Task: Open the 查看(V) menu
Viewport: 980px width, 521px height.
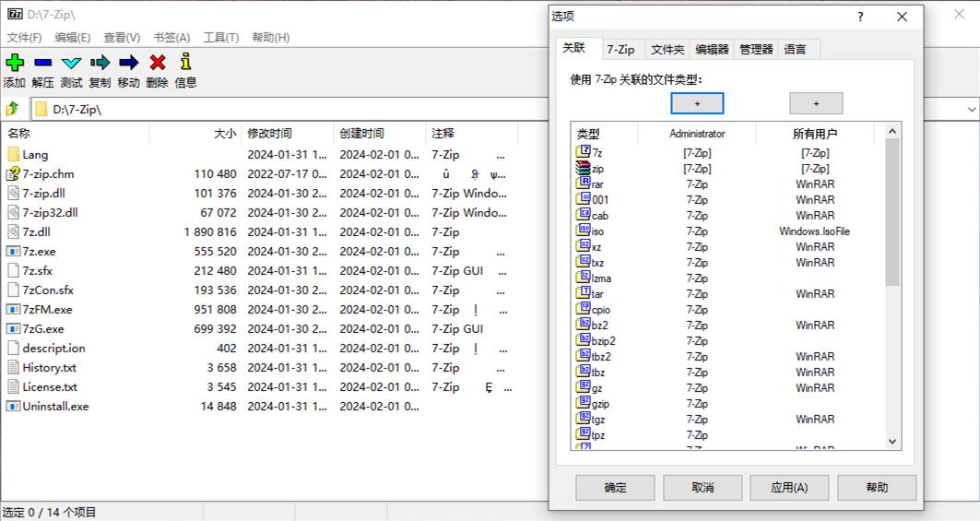Action: tap(122, 38)
